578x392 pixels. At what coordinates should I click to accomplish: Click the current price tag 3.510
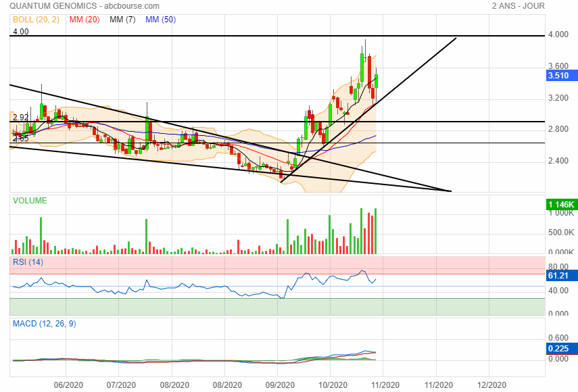561,76
